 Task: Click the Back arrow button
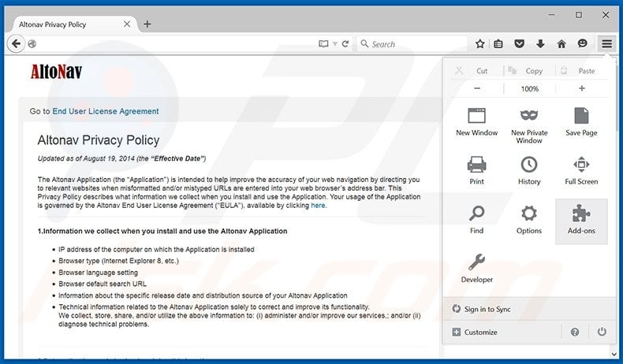point(16,43)
